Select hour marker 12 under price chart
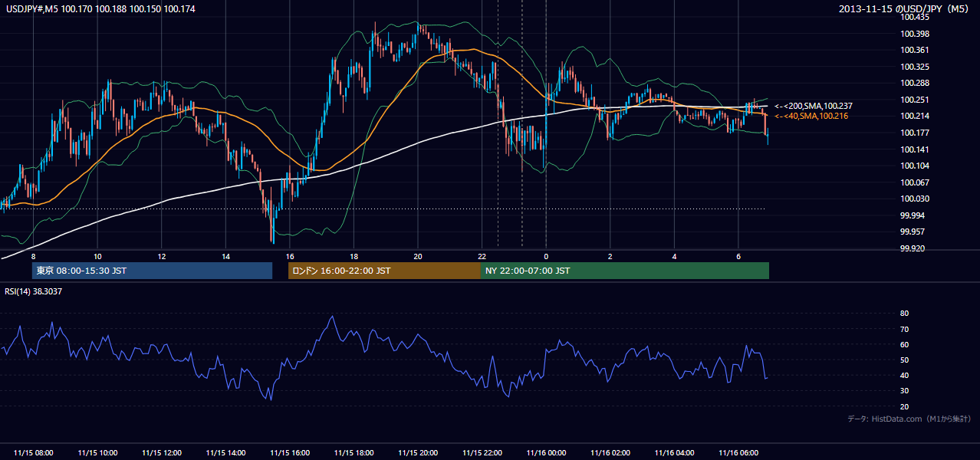Screen dimensions: 980x460 click(x=162, y=256)
